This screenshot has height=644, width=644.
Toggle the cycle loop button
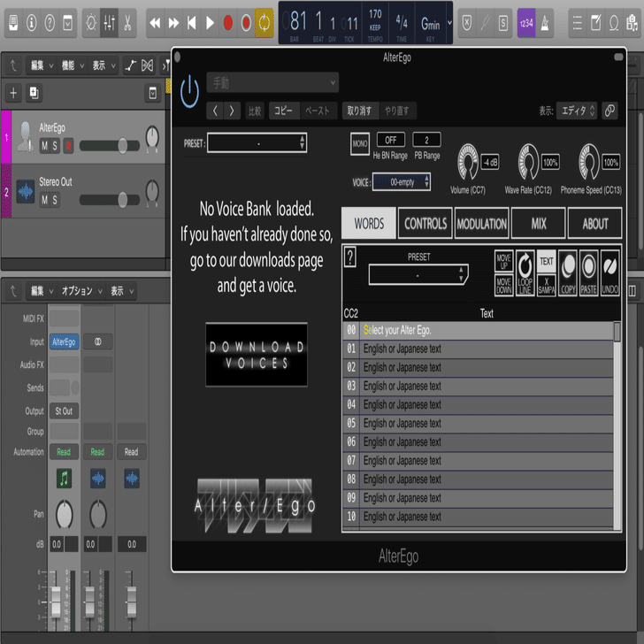tap(264, 23)
